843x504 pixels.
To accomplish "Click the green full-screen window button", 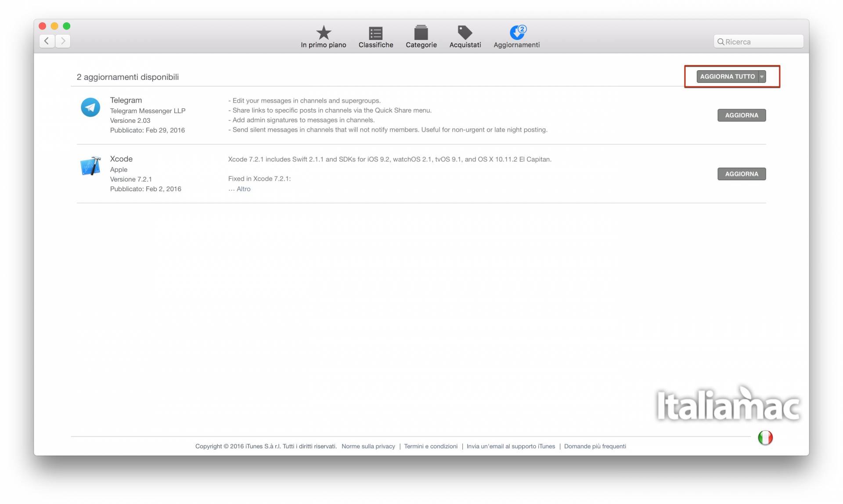I will 67,26.
